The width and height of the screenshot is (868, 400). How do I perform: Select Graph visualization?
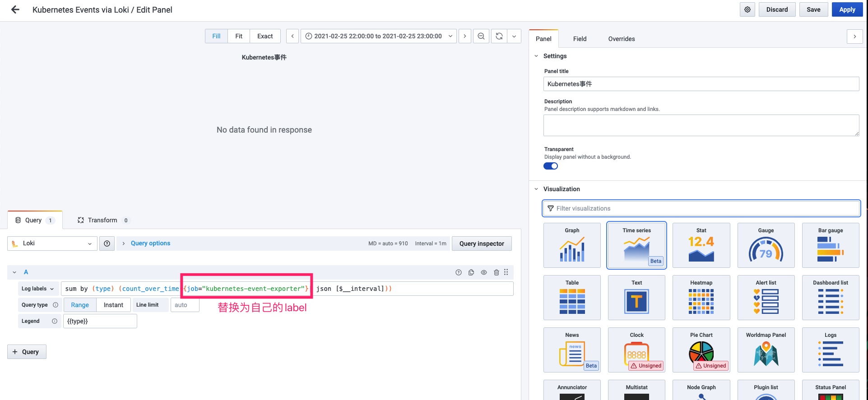[x=572, y=245]
